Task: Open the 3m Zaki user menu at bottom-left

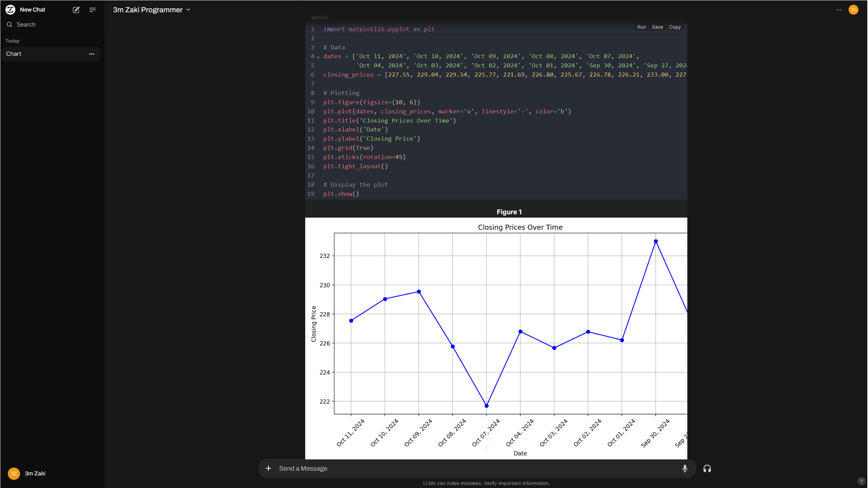Action: [x=27, y=473]
